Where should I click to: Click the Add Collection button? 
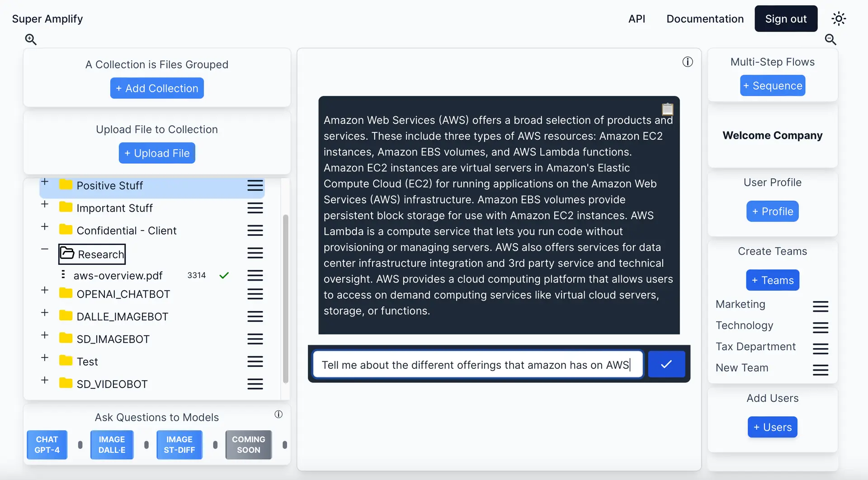point(157,88)
